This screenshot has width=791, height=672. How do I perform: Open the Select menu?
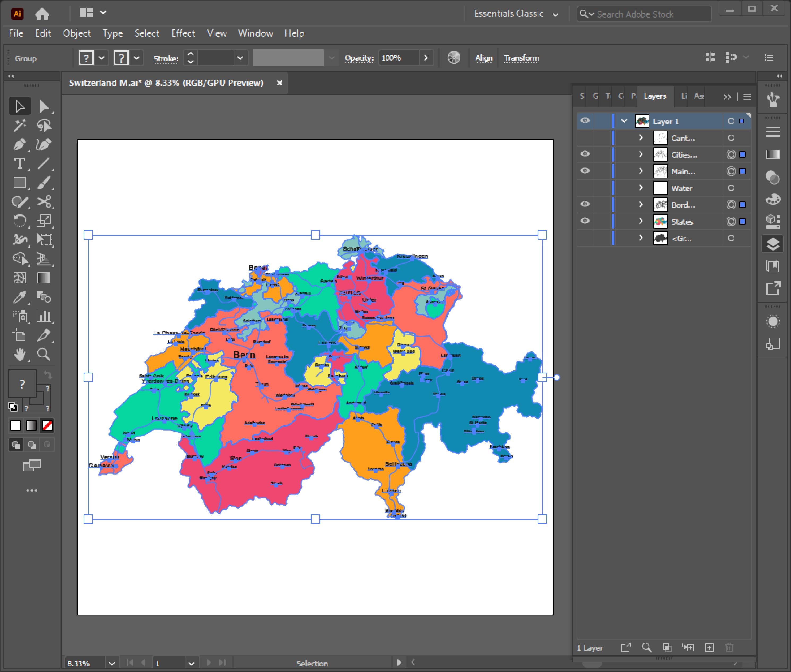click(x=147, y=33)
